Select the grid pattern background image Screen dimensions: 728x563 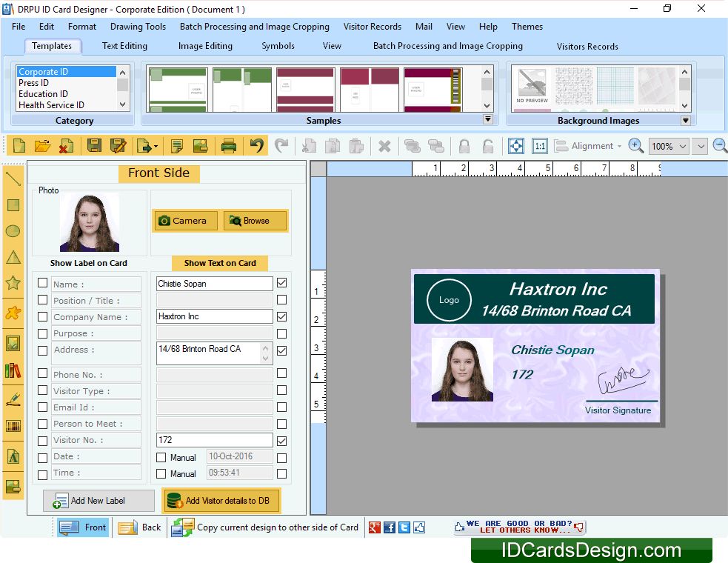pyautogui.click(x=615, y=86)
